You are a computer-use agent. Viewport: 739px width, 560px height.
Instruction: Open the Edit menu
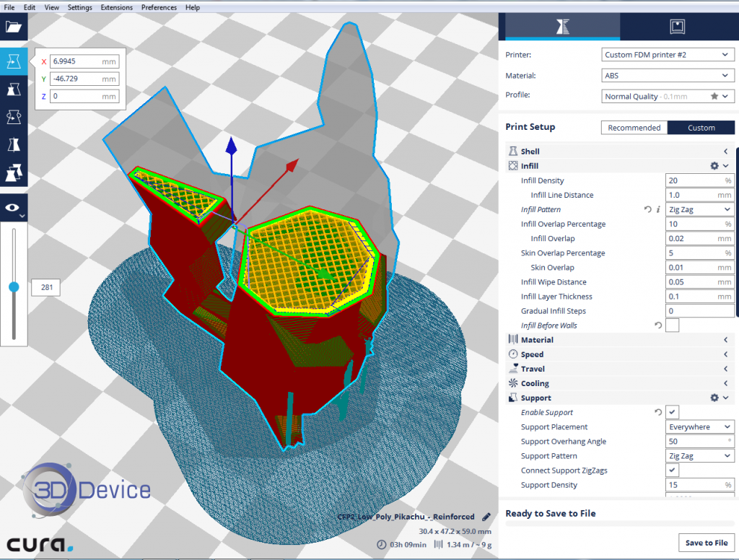tap(30, 7)
